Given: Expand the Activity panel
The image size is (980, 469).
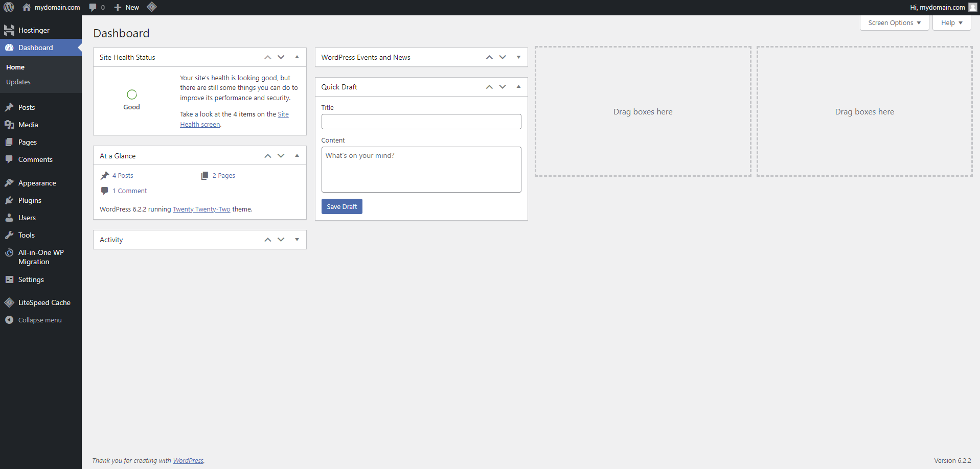Looking at the screenshot, I should click(x=297, y=240).
